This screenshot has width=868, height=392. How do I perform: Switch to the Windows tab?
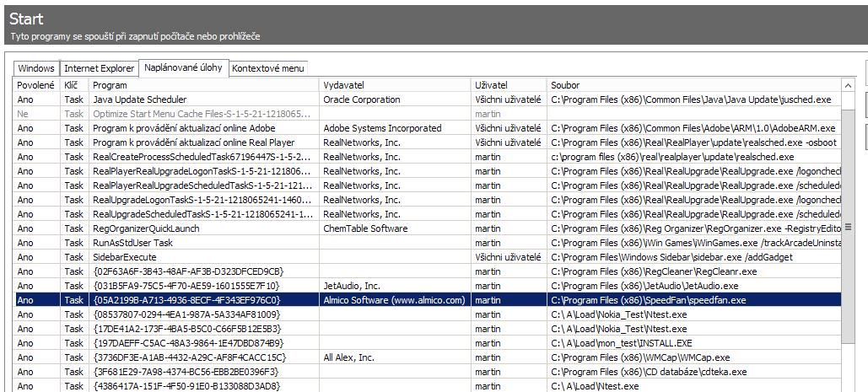(36, 68)
